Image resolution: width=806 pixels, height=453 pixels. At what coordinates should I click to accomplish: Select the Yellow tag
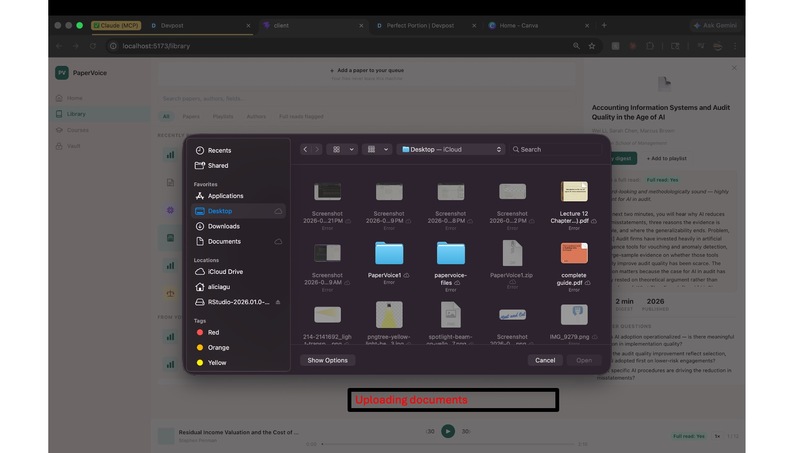click(x=217, y=363)
